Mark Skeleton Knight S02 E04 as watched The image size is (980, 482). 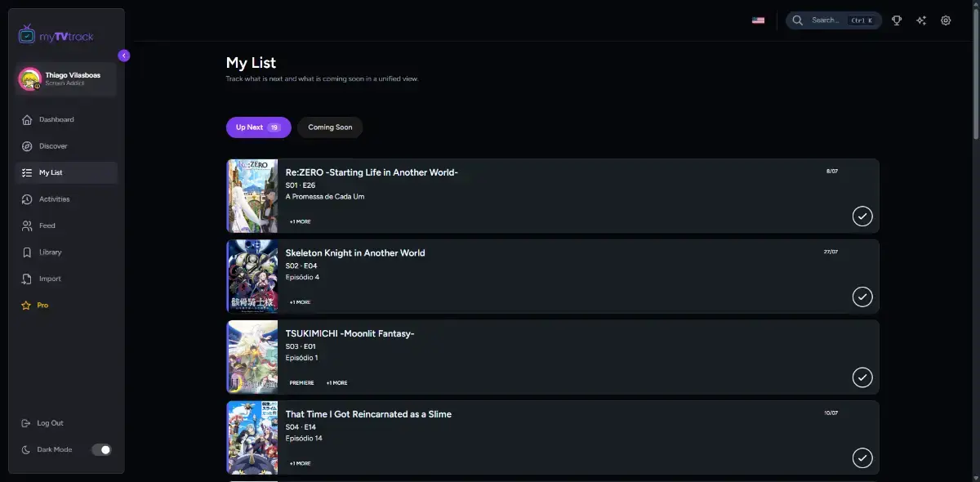[862, 297]
